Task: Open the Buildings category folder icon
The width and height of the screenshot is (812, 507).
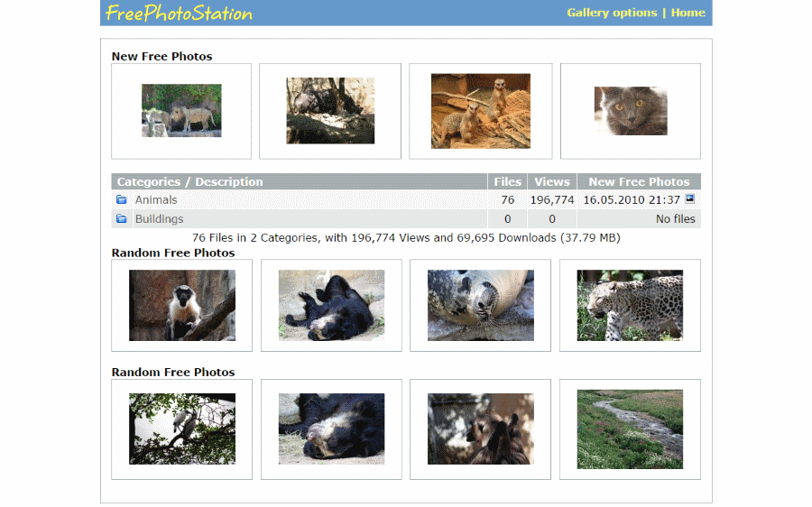Action: tap(122, 218)
